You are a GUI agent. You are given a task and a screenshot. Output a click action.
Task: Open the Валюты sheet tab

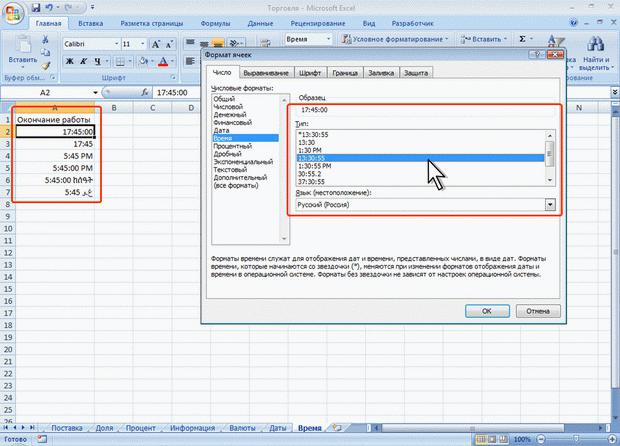click(x=242, y=428)
